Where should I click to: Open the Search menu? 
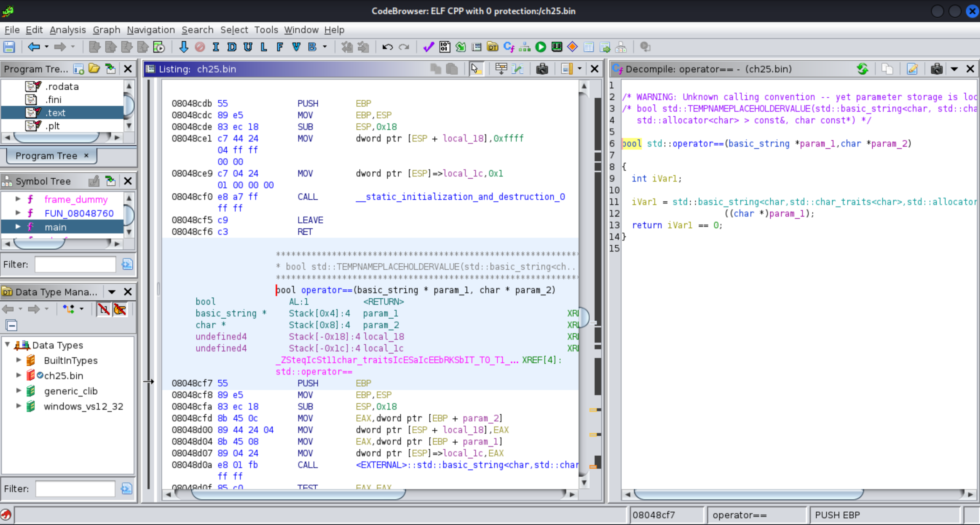(197, 30)
